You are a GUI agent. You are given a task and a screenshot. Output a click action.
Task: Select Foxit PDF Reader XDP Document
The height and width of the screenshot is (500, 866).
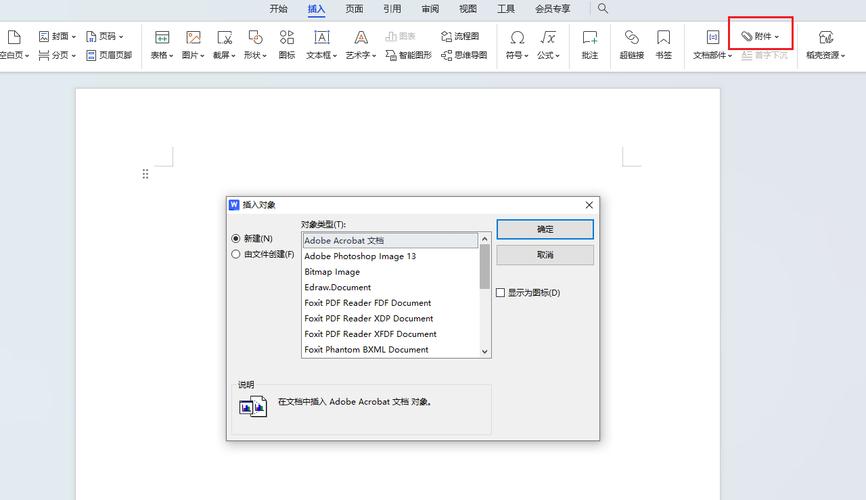390,318
